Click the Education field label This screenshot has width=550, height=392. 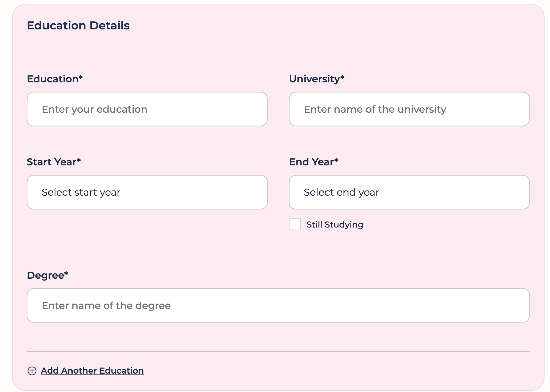point(53,79)
